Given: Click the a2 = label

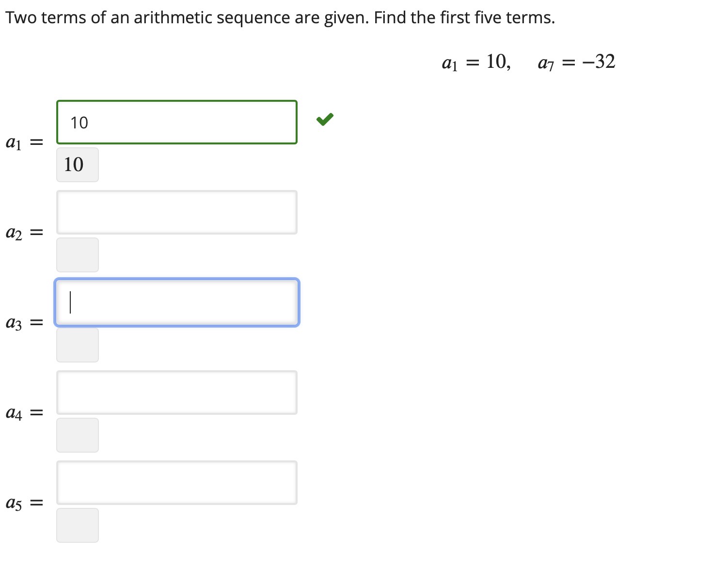Looking at the screenshot, I should point(23,232).
